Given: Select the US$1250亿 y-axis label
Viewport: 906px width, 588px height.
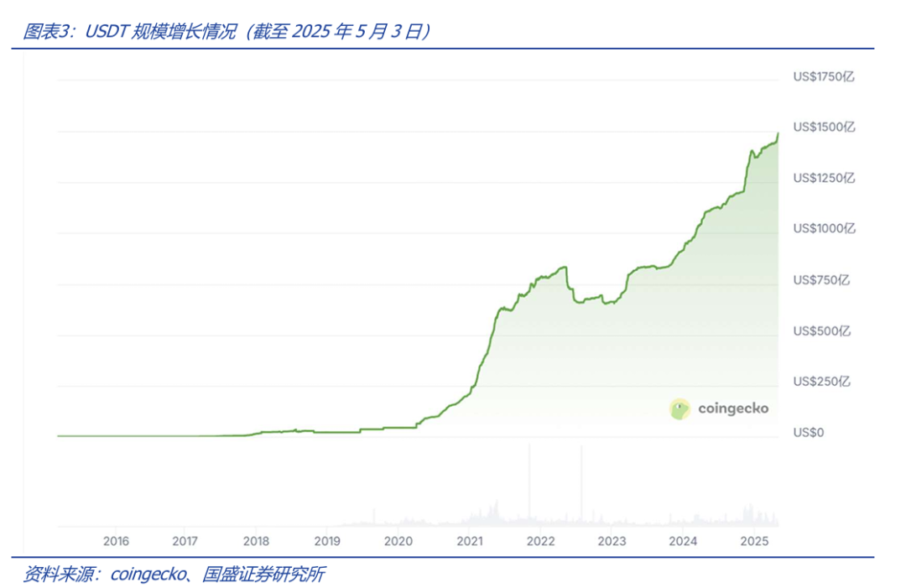Looking at the screenshot, I should (x=824, y=179).
